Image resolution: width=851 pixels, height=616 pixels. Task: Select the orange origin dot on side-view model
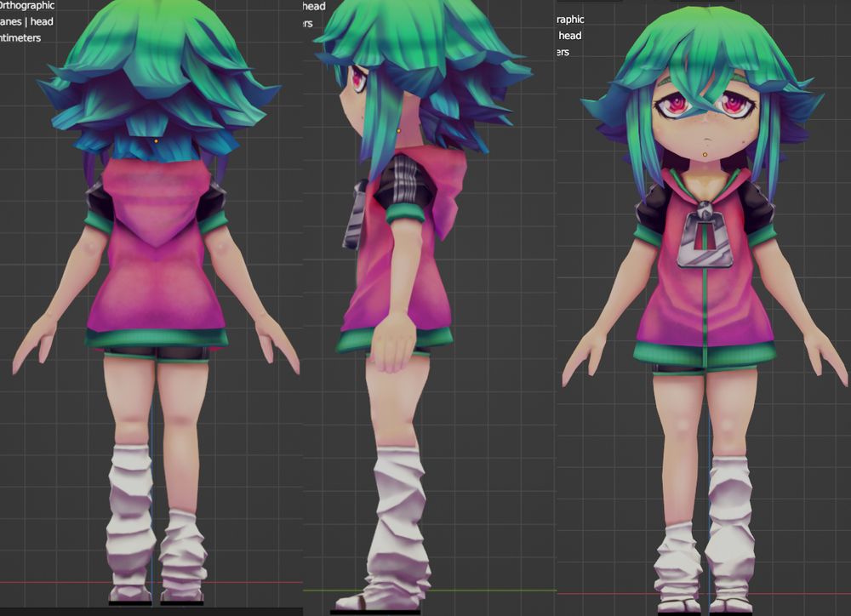click(399, 131)
